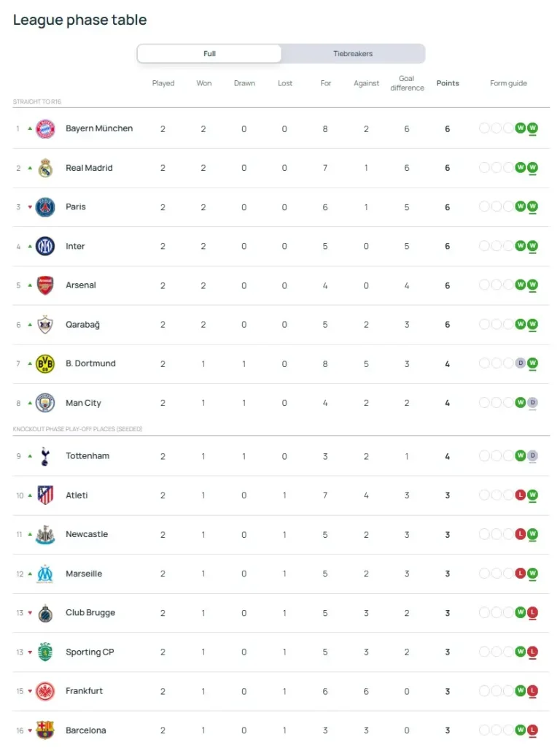Click the B. Dortmund club crest
Screen dimensions: 560x748
[45, 363]
